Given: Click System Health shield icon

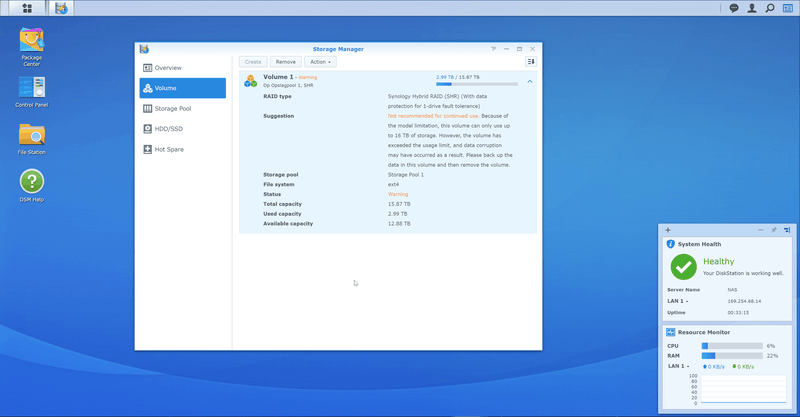Looking at the screenshot, I should (x=670, y=244).
